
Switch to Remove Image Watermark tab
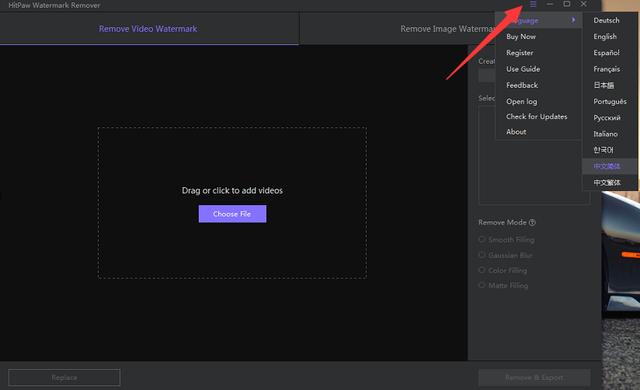click(447, 29)
